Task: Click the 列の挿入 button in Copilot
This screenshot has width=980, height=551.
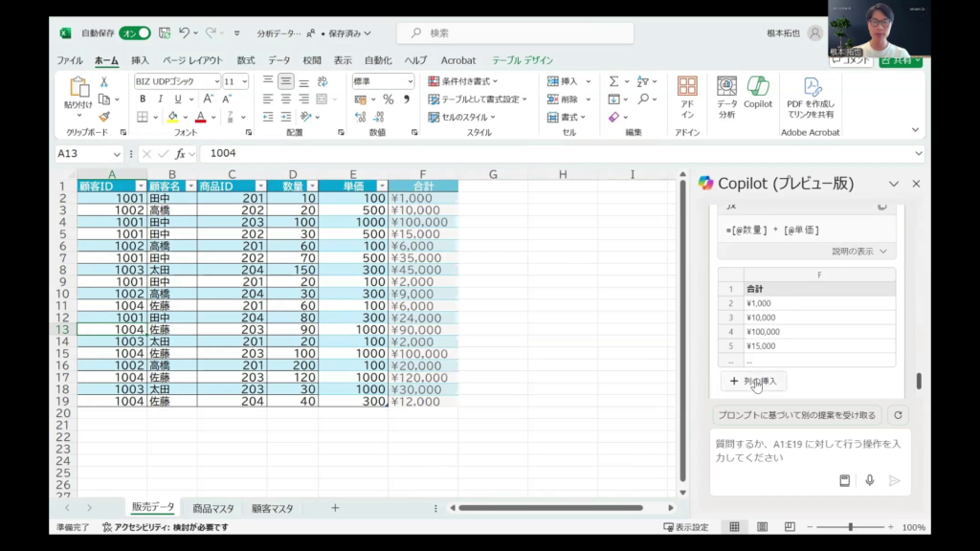Action: [753, 381]
